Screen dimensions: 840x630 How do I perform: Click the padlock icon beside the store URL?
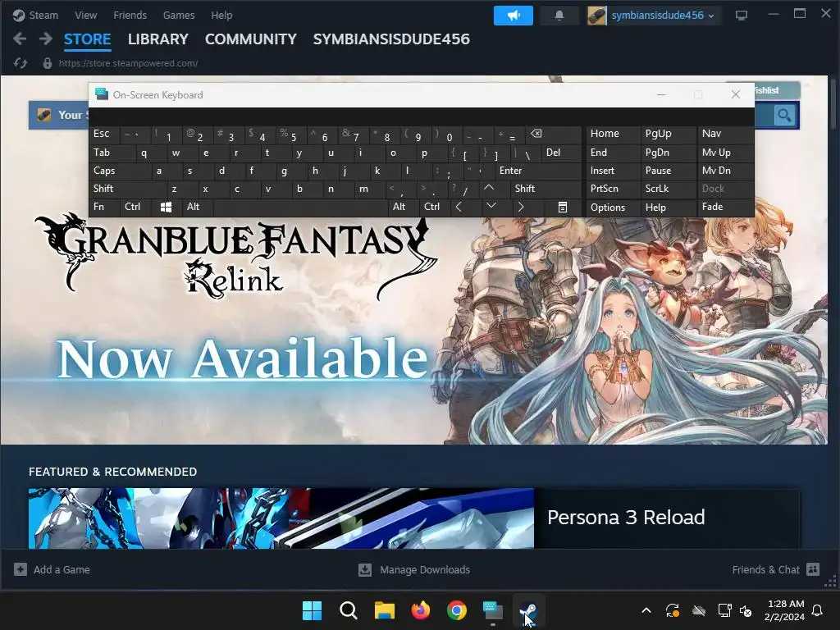(47, 63)
